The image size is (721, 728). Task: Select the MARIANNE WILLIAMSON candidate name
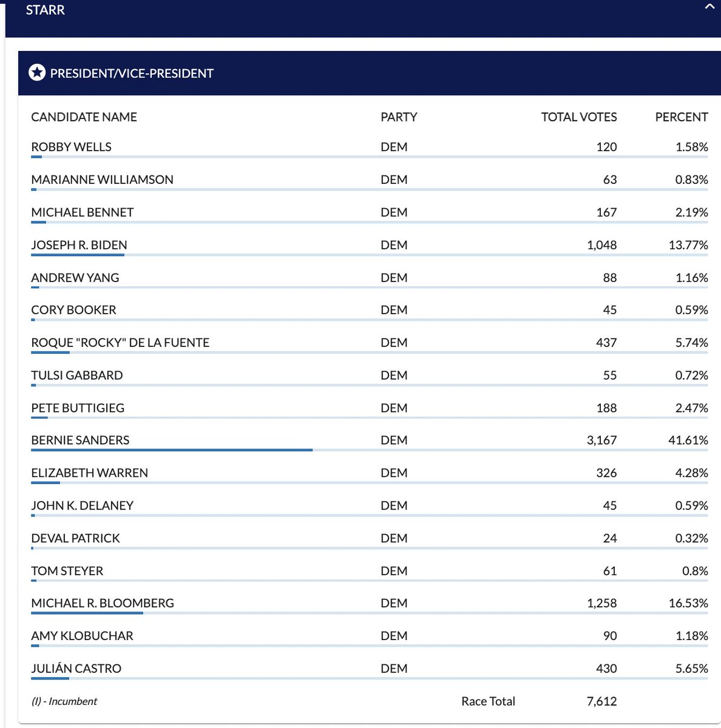click(102, 180)
